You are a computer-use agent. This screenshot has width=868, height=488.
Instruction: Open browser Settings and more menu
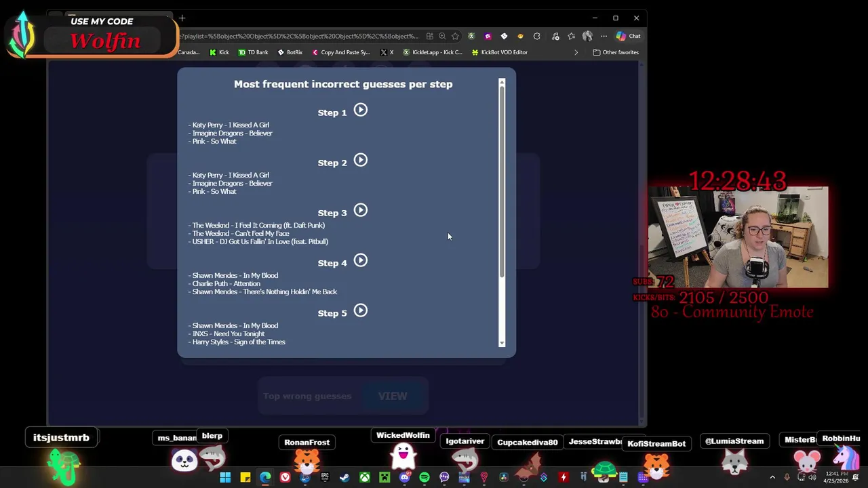pyautogui.click(x=604, y=36)
